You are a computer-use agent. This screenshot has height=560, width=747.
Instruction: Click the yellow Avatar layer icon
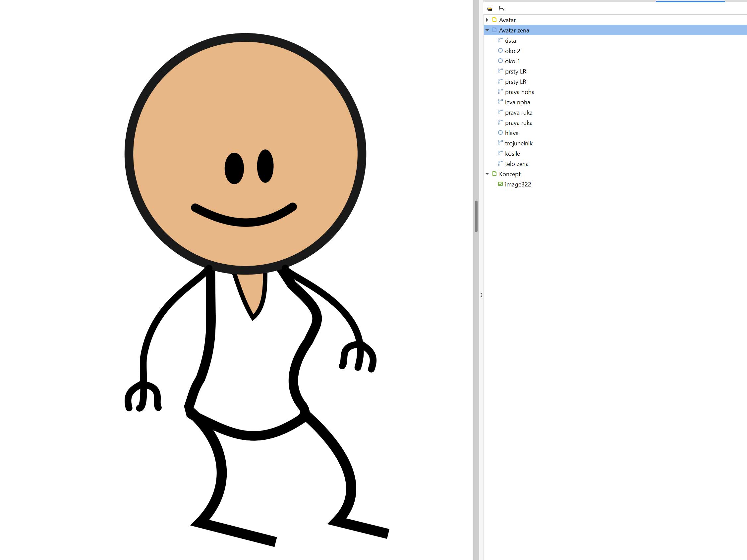pyautogui.click(x=494, y=20)
